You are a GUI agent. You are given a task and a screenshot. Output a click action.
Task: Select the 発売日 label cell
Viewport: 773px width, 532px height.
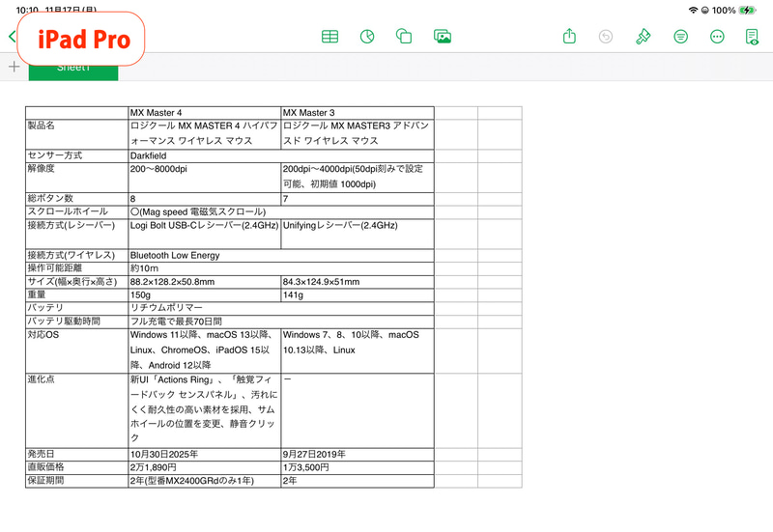point(77,455)
